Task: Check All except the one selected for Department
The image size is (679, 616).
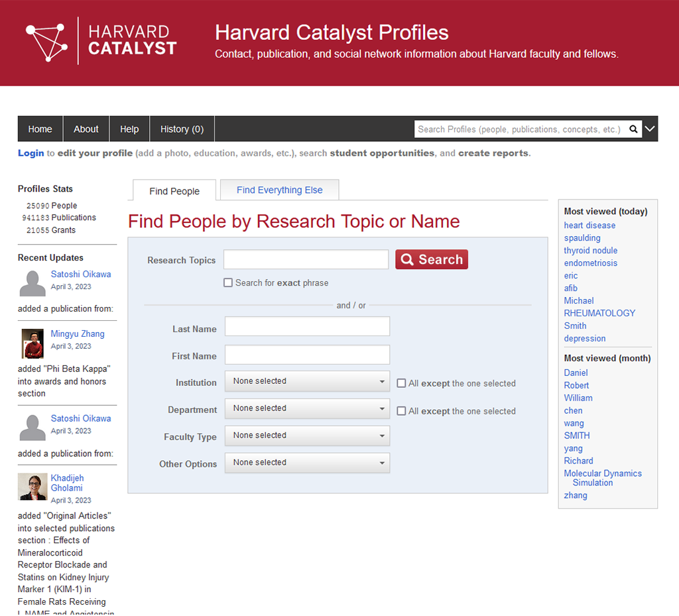Action: point(401,410)
